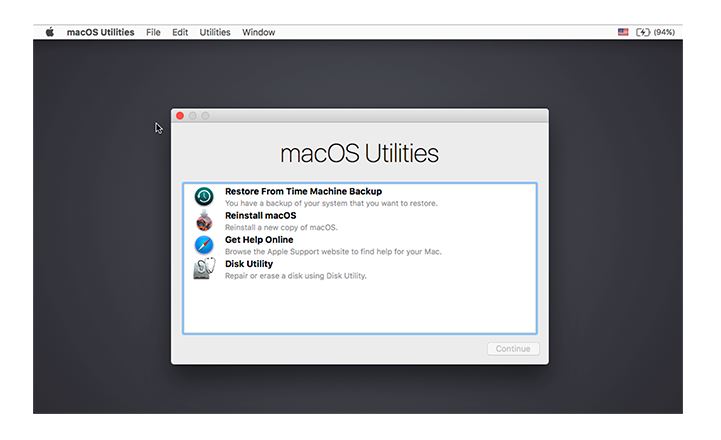The height and width of the screenshot is (440, 721).
Task: Select the Get Help Online option
Action: 259,240
